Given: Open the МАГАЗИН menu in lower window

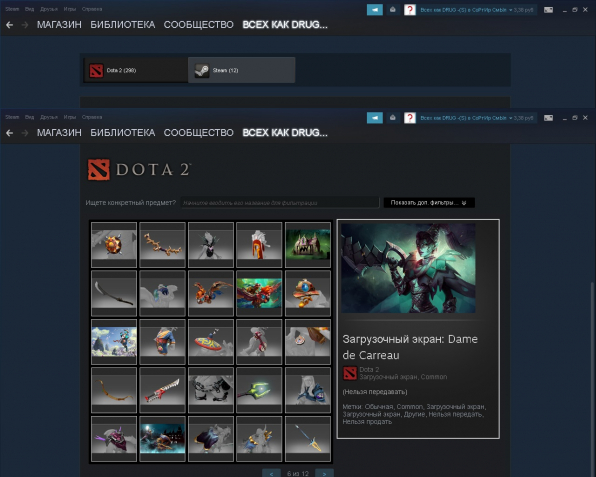Looking at the screenshot, I should 59,133.
